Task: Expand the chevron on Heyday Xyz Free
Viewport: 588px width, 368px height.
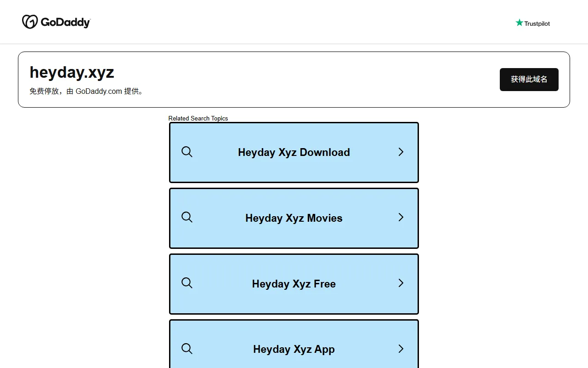Action: click(401, 283)
